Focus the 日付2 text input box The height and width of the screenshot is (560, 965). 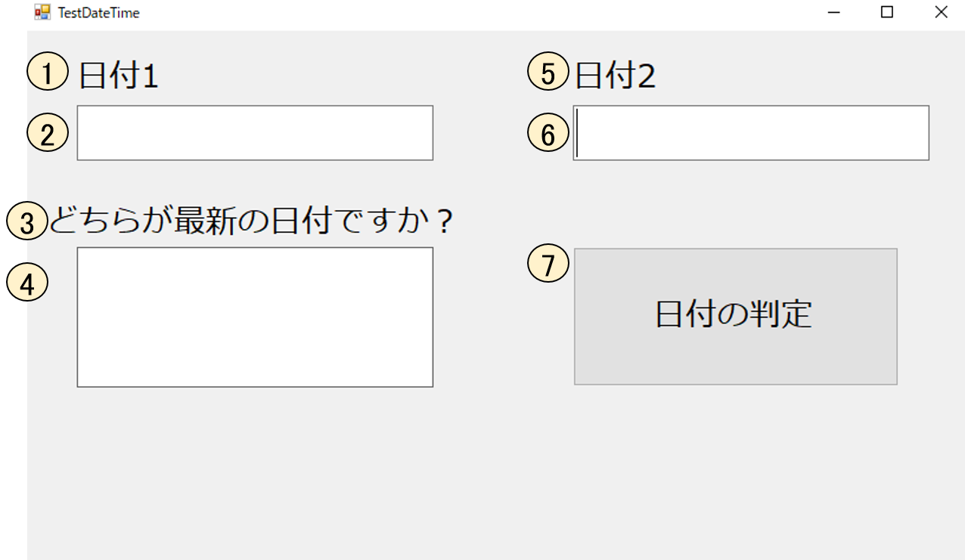click(751, 133)
